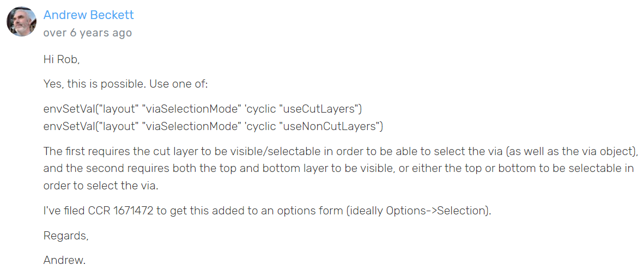
Task: Click the paragraph line starting "The first requires"
Action: pyautogui.click(x=341, y=152)
